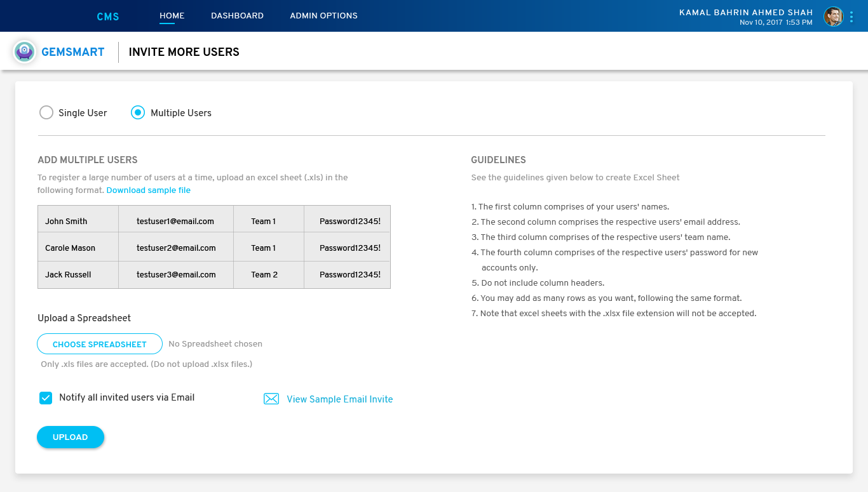Open the three-dot user options menu
Image resolution: width=868 pixels, height=492 pixels.
[851, 17]
